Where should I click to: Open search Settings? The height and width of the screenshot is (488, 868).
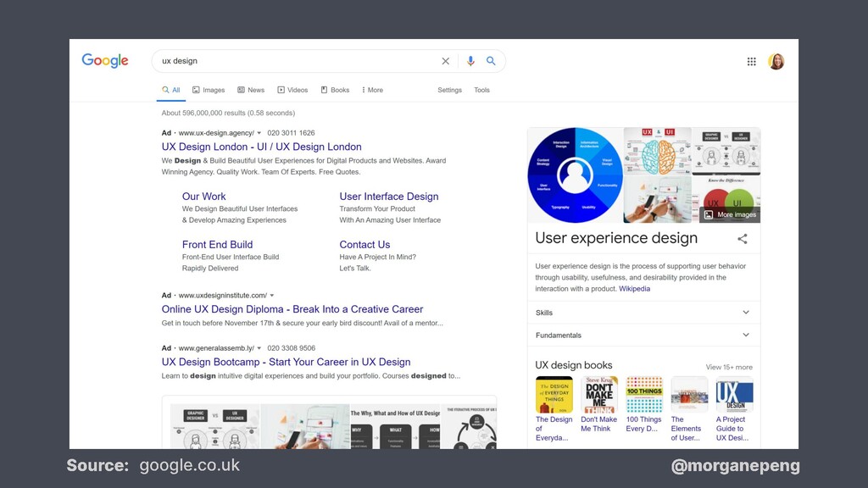pos(449,90)
